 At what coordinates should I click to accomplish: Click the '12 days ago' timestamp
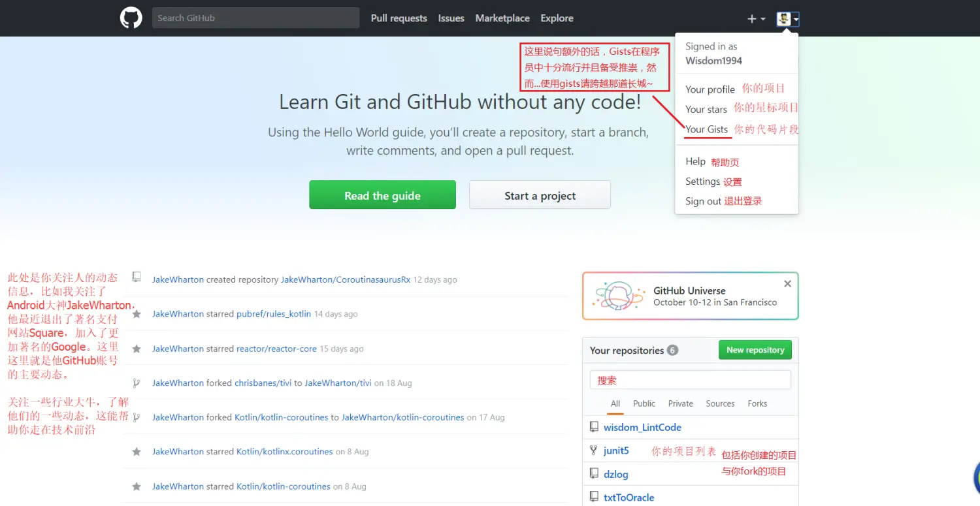435,279
